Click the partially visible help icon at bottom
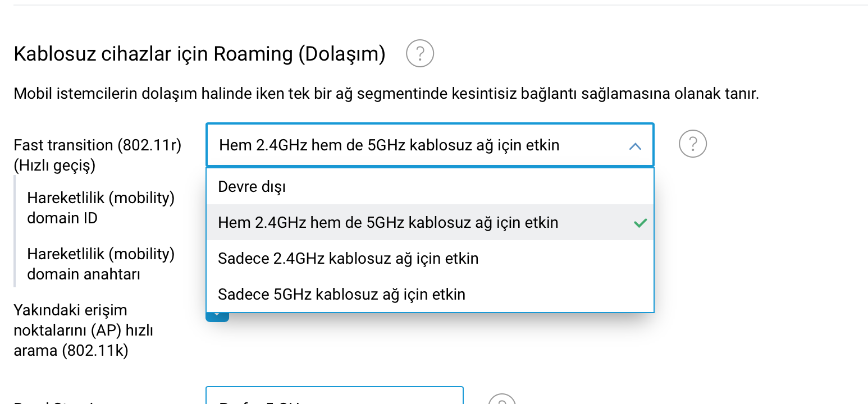This screenshot has height=404, width=868. click(x=501, y=399)
